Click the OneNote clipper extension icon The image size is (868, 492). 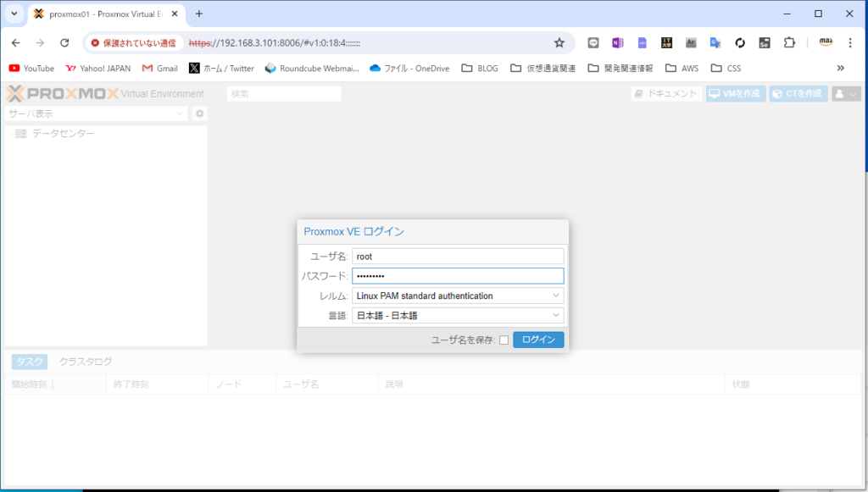[x=618, y=42]
